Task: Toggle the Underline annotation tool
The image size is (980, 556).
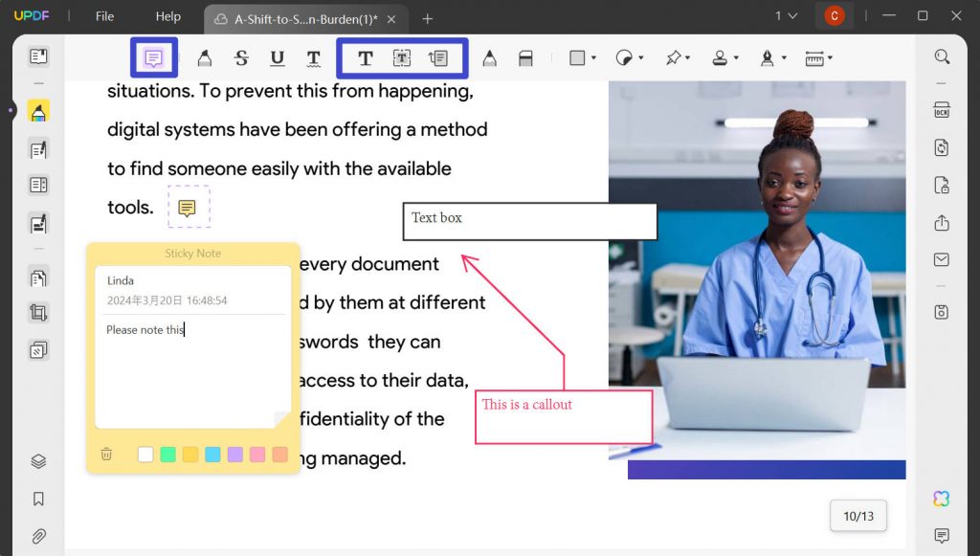Action: [278, 57]
